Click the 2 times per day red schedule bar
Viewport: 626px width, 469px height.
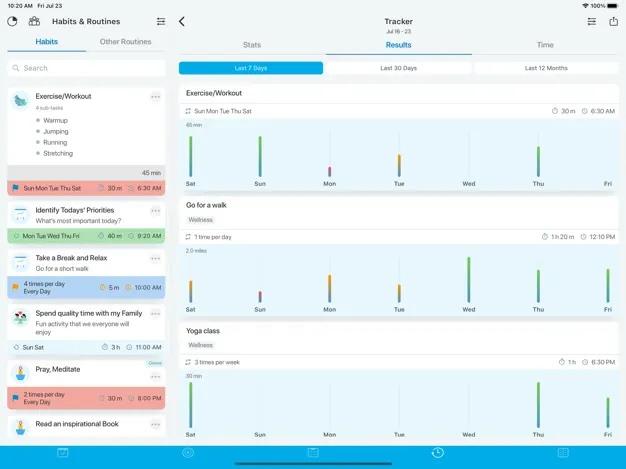point(86,398)
